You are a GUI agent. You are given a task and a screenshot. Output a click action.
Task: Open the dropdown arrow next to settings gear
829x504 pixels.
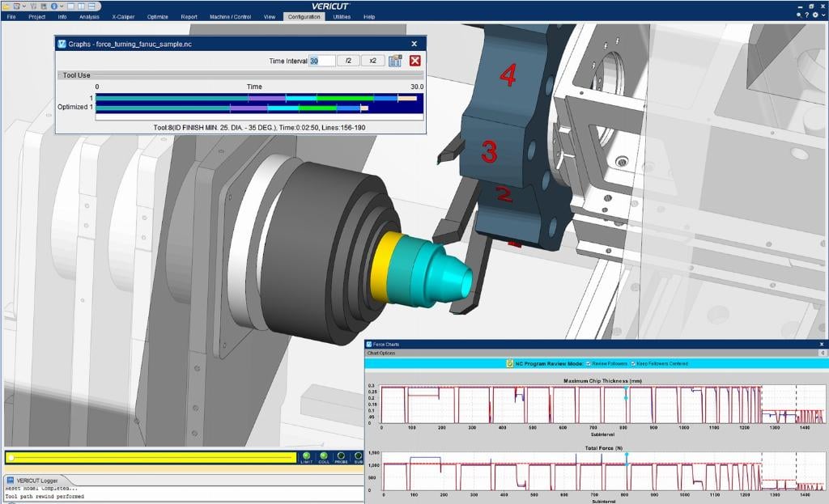[x=823, y=15]
